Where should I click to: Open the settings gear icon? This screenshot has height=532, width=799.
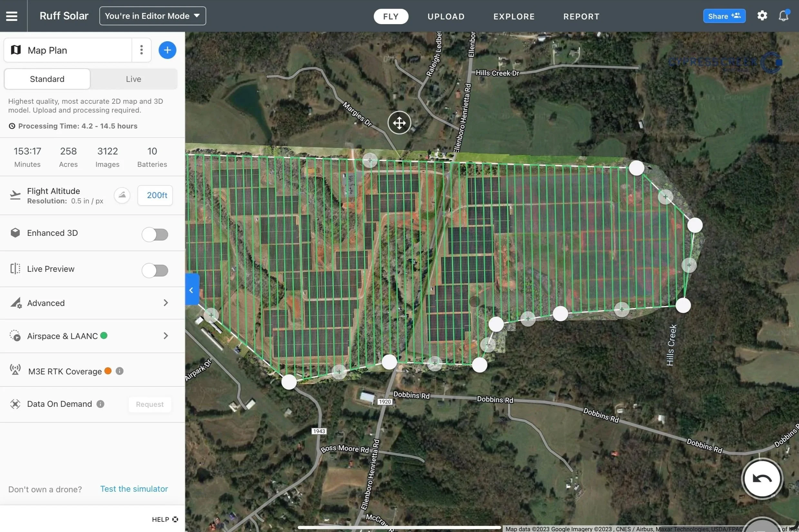point(762,16)
